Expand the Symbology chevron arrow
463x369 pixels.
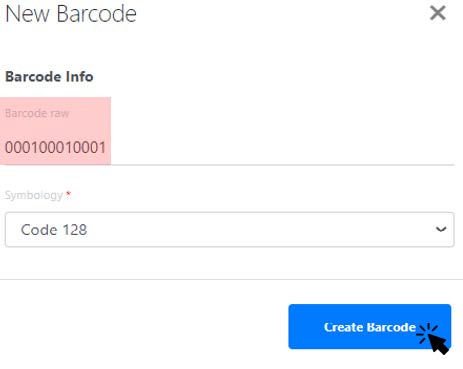coord(441,229)
